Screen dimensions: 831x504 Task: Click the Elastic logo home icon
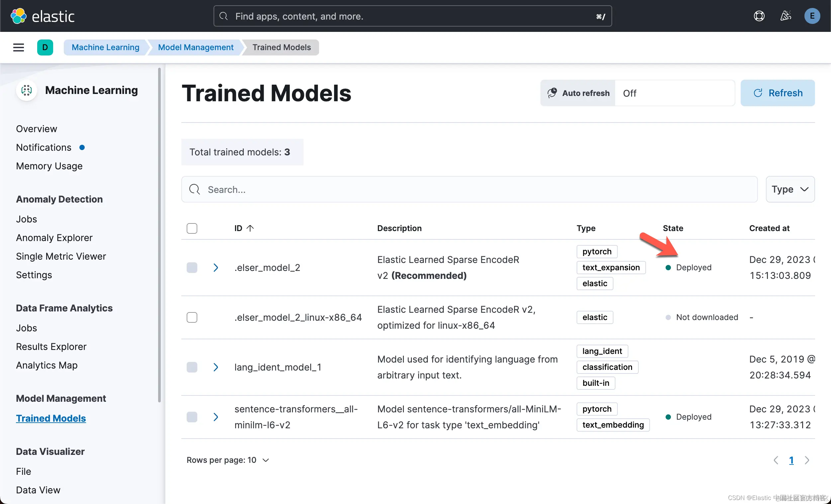[19, 16]
